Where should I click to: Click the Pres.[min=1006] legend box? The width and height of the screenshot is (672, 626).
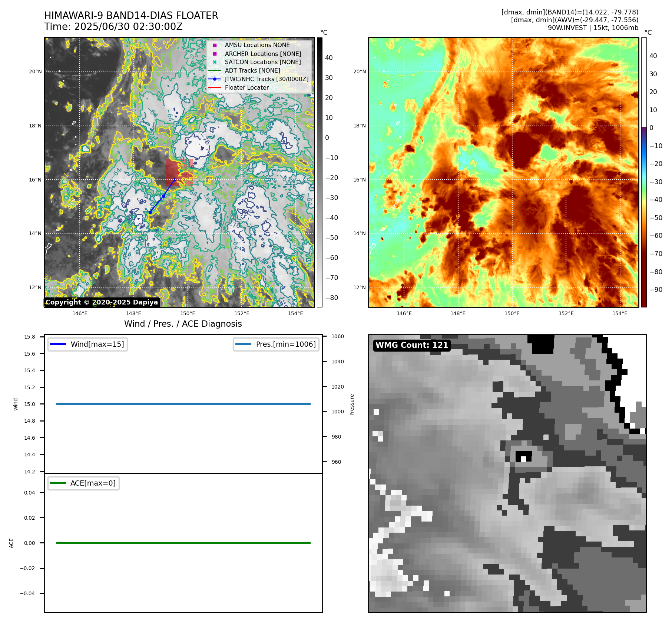coord(276,344)
